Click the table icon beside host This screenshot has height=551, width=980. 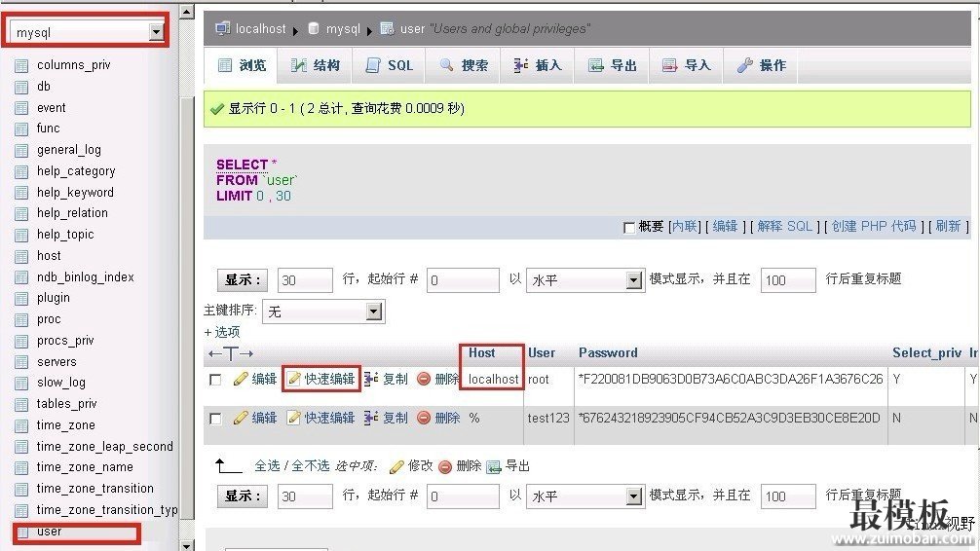click(21, 256)
